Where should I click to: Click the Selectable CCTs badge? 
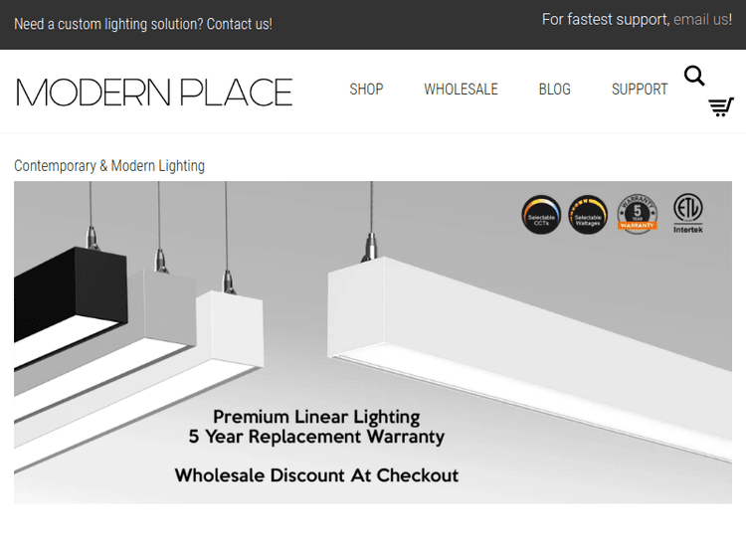[x=541, y=214]
